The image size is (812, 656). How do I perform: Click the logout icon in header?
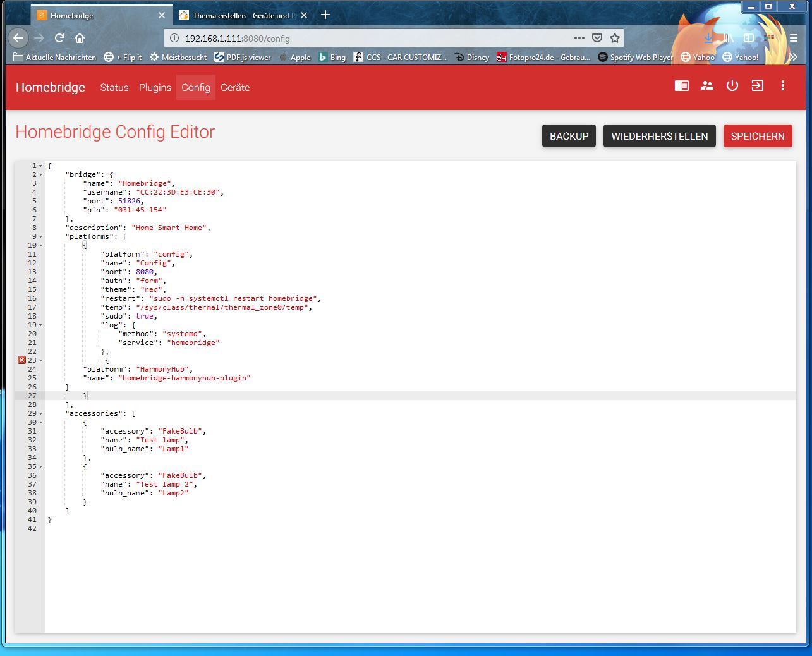point(757,86)
